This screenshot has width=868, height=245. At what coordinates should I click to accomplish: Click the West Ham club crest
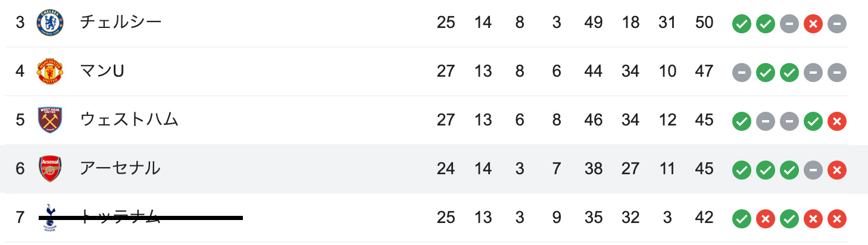coord(49,120)
